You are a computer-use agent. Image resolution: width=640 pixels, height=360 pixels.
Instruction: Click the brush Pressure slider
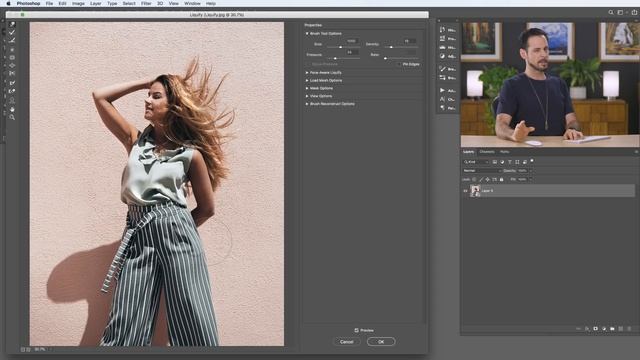(x=343, y=58)
